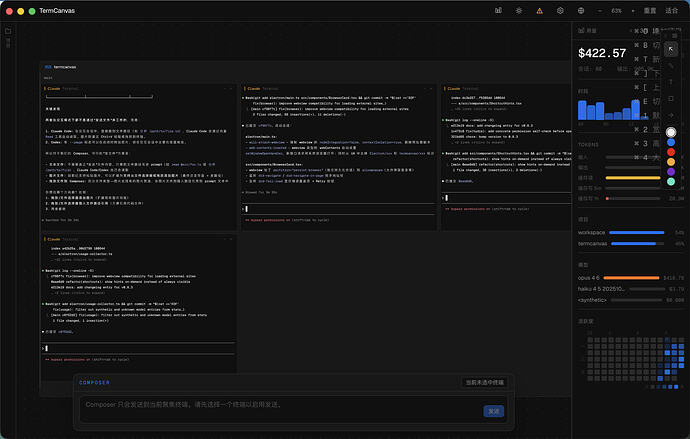Viewport: 690px width, 439px height.
Task: Focus the prompt input in top-right terminal
Action: (506, 198)
